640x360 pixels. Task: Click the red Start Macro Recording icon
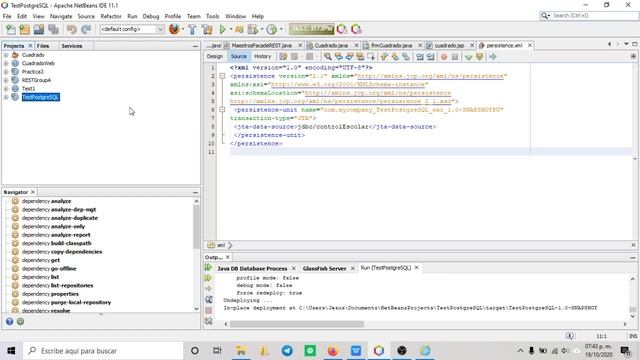[x=444, y=57]
